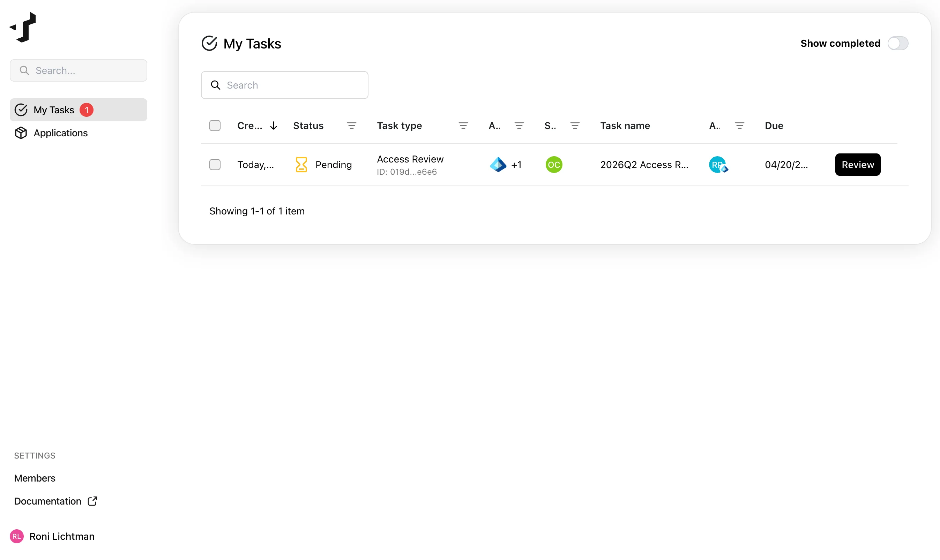Click the Today,... created cell
This screenshot has height=560, width=940.
click(255, 165)
